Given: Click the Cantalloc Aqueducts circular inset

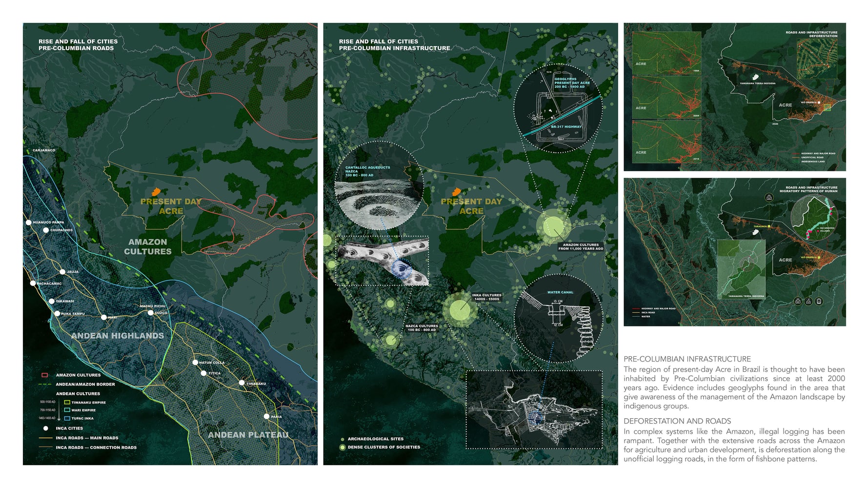Looking at the screenshot, I should pyautogui.click(x=379, y=186).
